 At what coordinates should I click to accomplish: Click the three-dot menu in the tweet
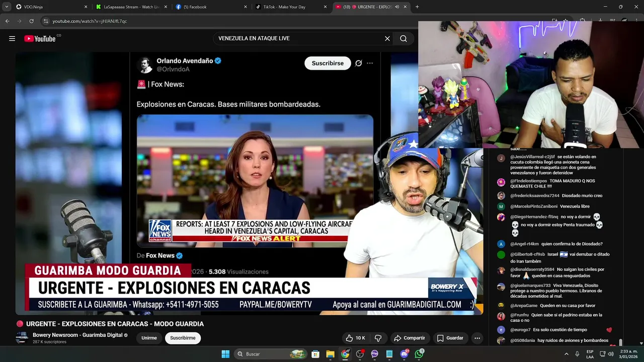click(370, 63)
